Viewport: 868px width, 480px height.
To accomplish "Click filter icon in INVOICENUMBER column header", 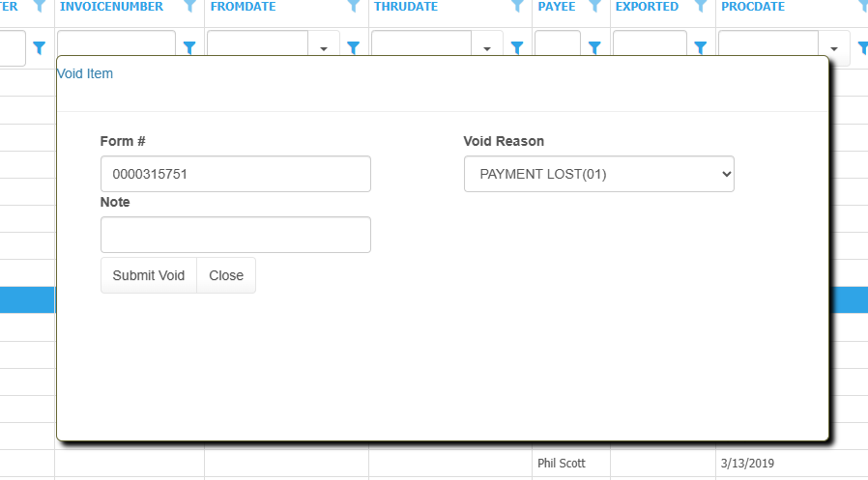I will coord(190,6).
